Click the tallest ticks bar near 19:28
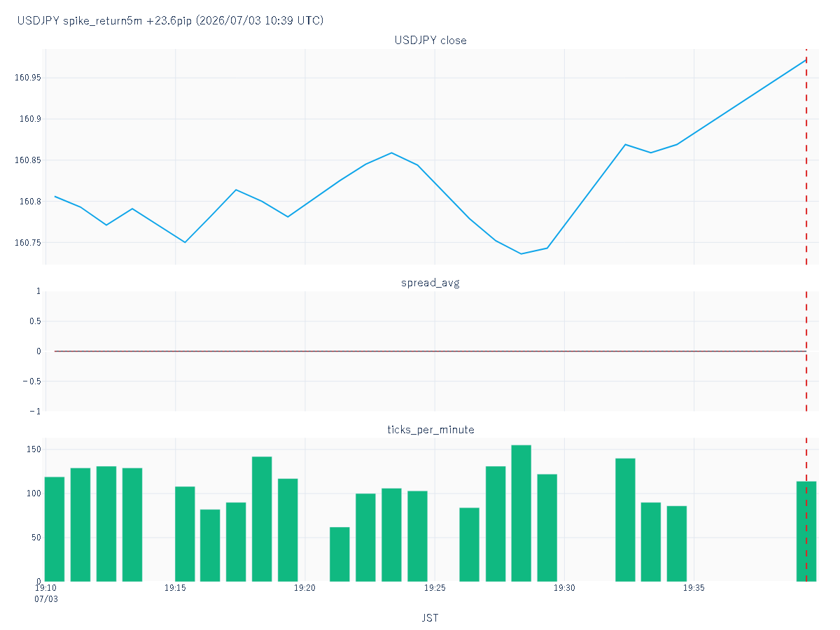 tap(521, 513)
